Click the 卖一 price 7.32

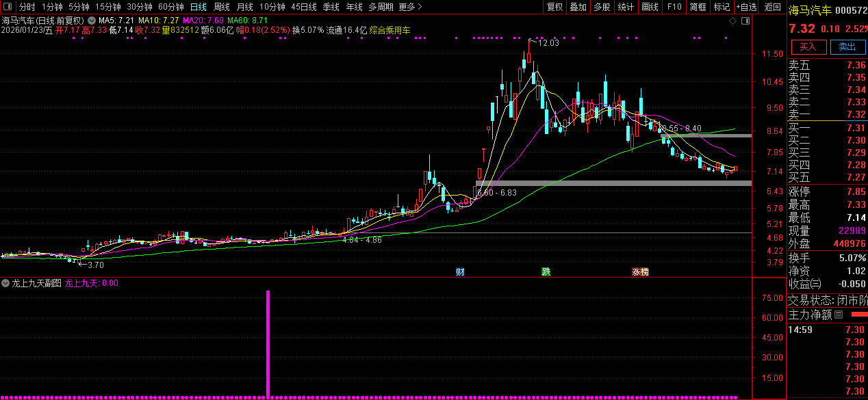point(856,114)
